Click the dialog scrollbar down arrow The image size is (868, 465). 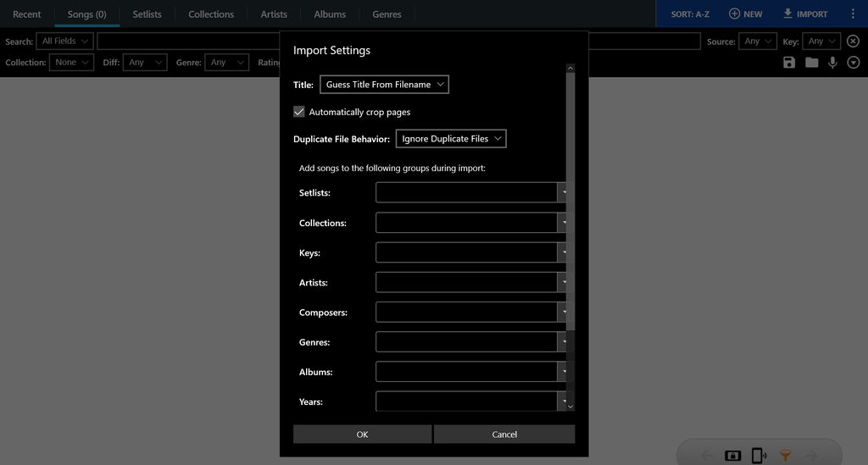[x=570, y=407]
